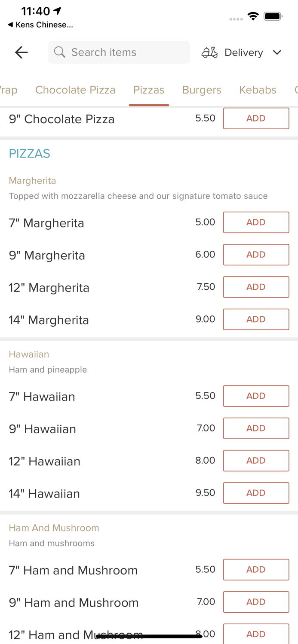Tap the search magnifier icon

(60, 52)
